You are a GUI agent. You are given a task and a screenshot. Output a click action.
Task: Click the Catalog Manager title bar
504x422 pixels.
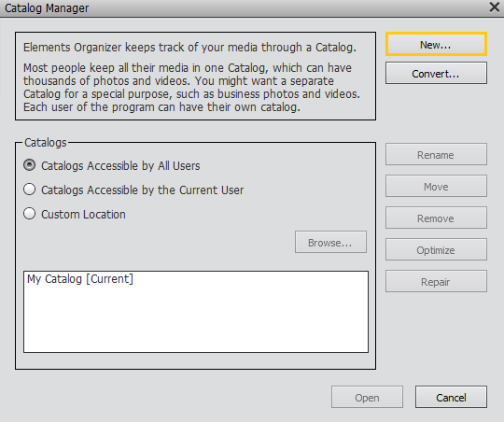tap(245, 8)
